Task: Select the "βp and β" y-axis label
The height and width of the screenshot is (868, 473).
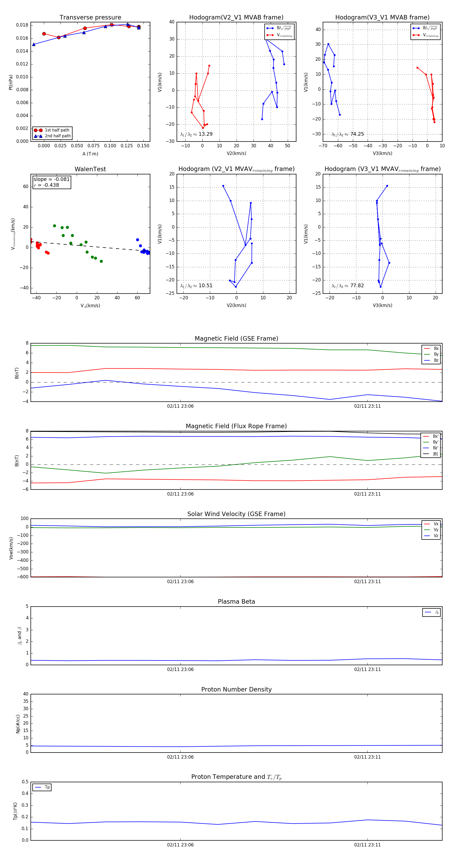Action: [19, 636]
